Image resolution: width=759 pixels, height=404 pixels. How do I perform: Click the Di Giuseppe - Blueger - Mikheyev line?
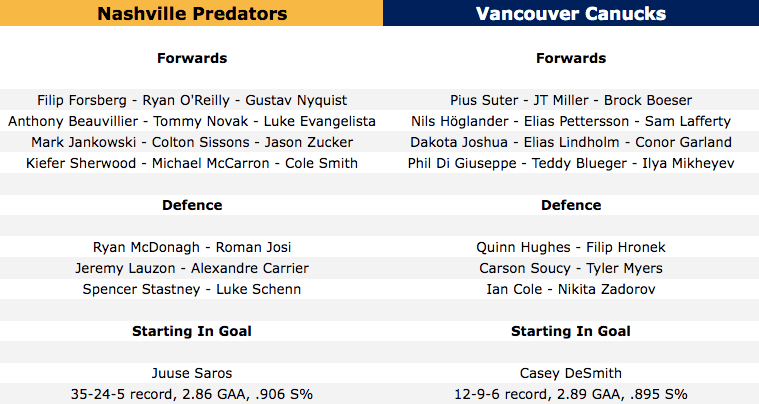pyautogui.click(x=571, y=163)
